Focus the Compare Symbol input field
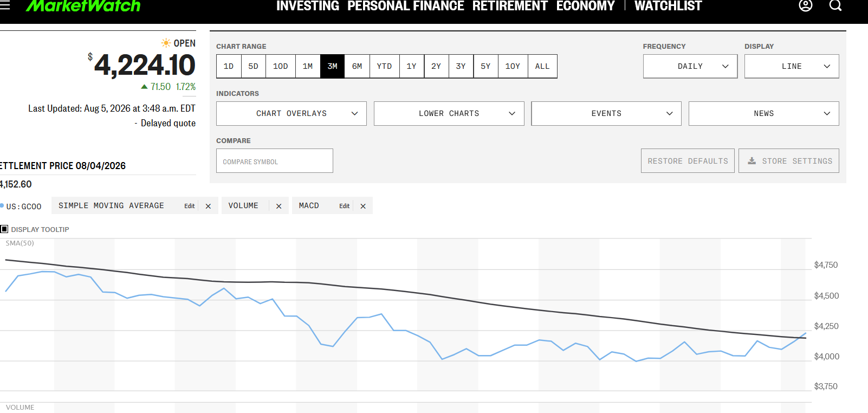 pyautogui.click(x=275, y=161)
